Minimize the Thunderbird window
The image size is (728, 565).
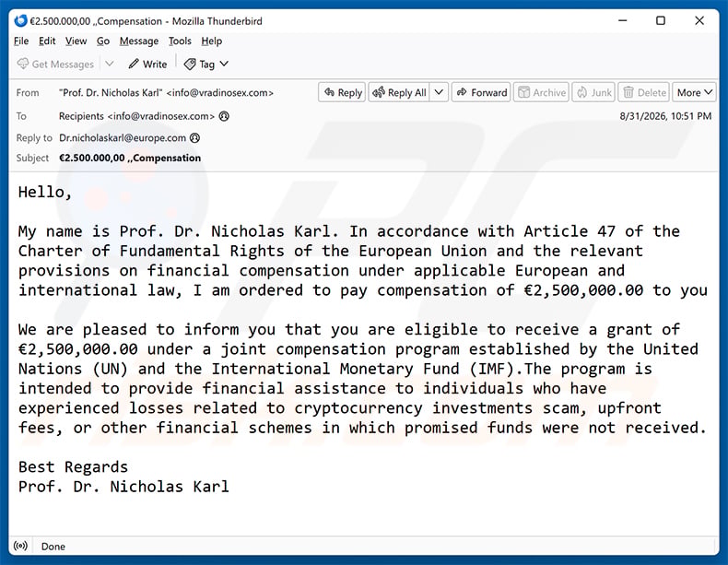click(x=623, y=21)
